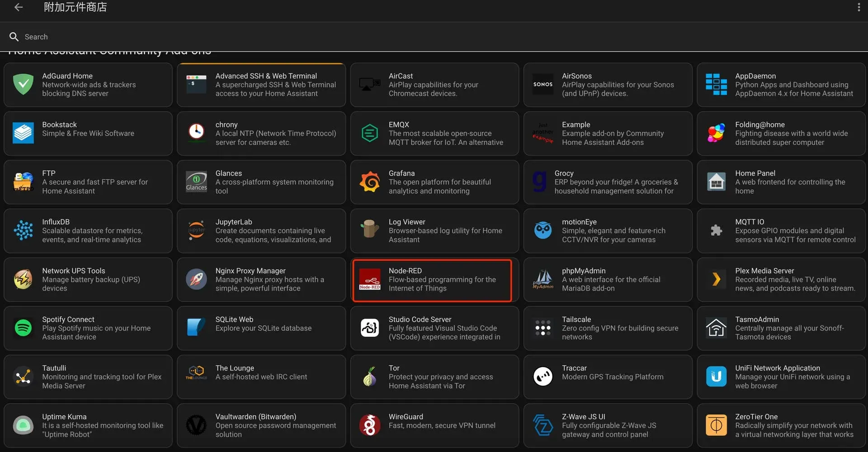Click the TasmoAdmin house icon
Screen dimensions: 868x452
tap(716, 328)
